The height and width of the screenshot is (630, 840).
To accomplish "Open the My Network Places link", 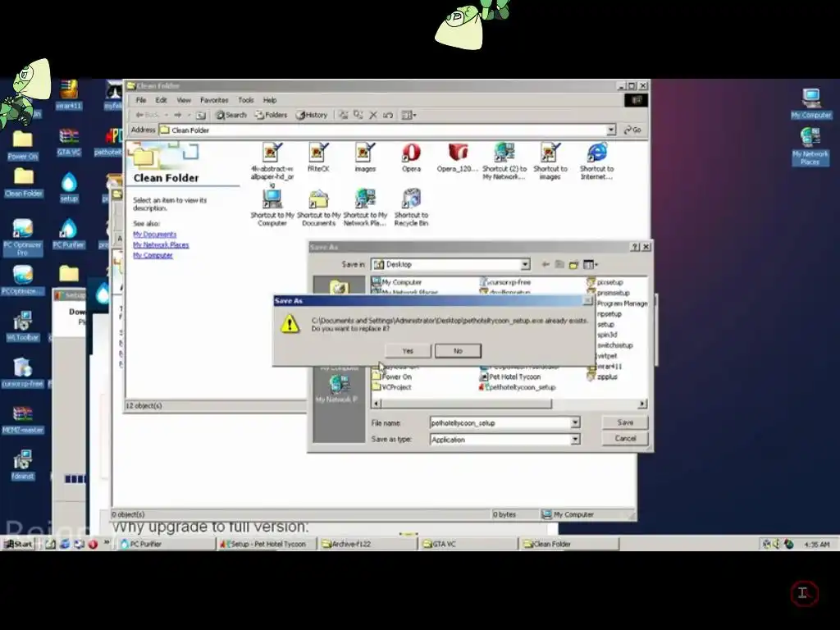I will (161, 244).
